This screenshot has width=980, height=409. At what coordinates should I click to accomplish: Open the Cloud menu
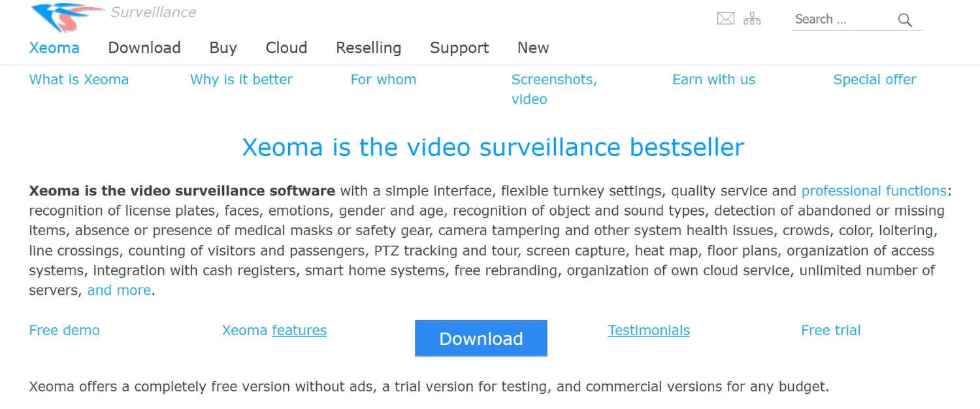(x=286, y=48)
